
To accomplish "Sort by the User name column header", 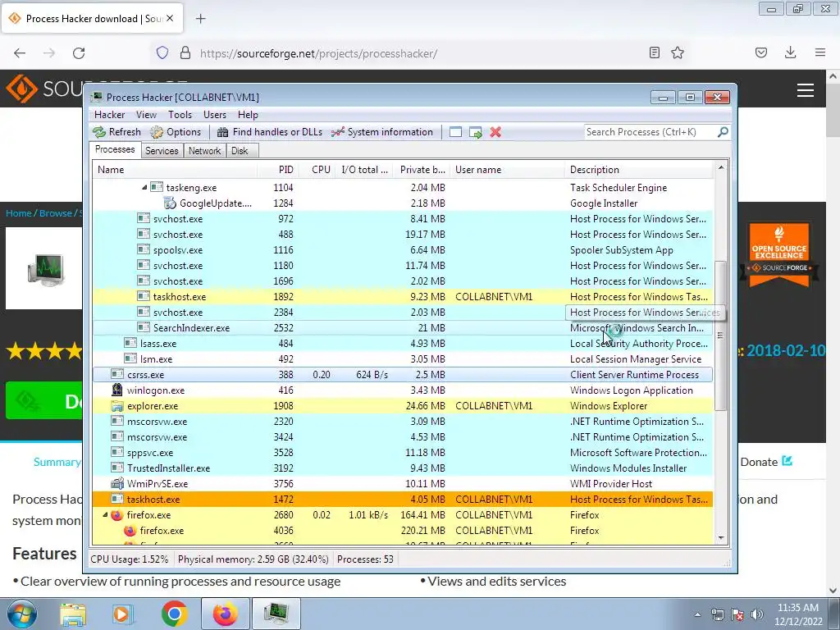I will pyautogui.click(x=507, y=170).
